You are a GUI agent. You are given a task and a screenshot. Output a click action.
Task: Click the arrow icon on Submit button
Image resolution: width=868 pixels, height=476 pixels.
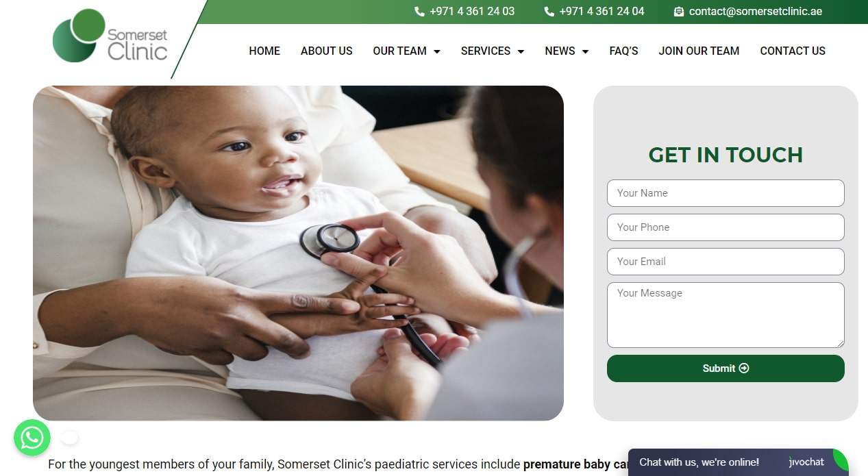[744, 368]
